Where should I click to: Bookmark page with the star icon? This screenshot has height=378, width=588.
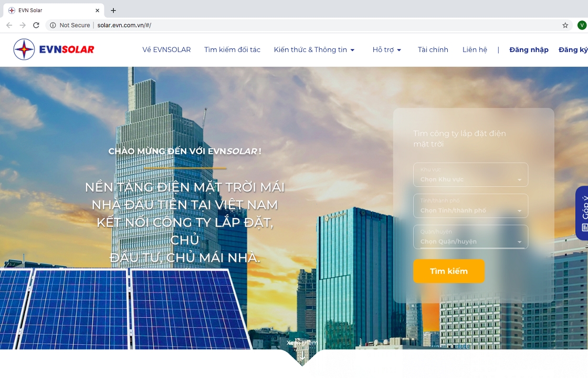click(565, 25)
